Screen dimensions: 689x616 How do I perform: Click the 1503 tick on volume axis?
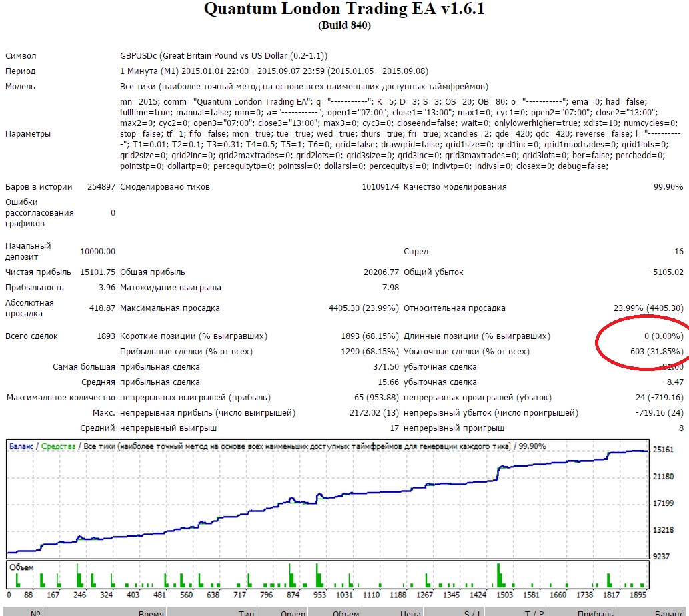pos(504,595)
